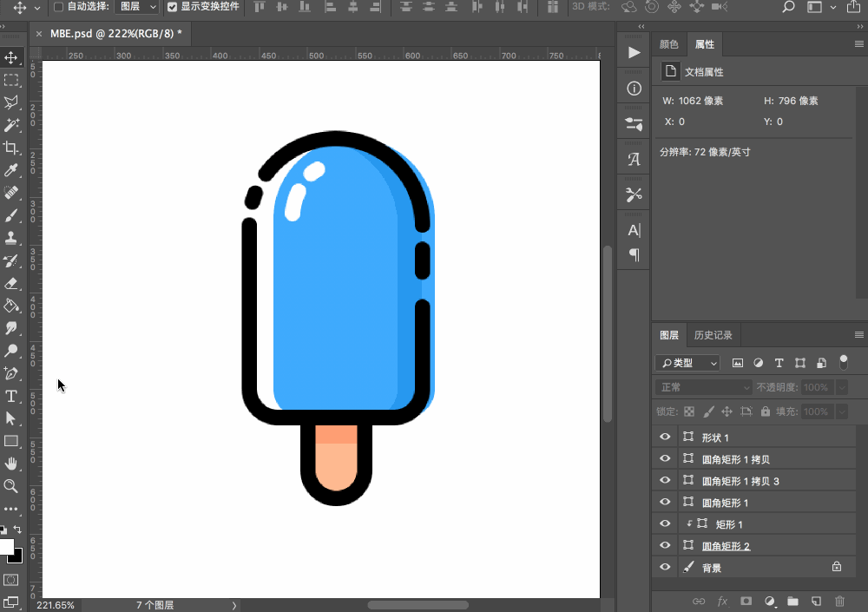This screenshot has width=868, height=612.
Task: Select the Path Selection tool
Action: [11, 418]
